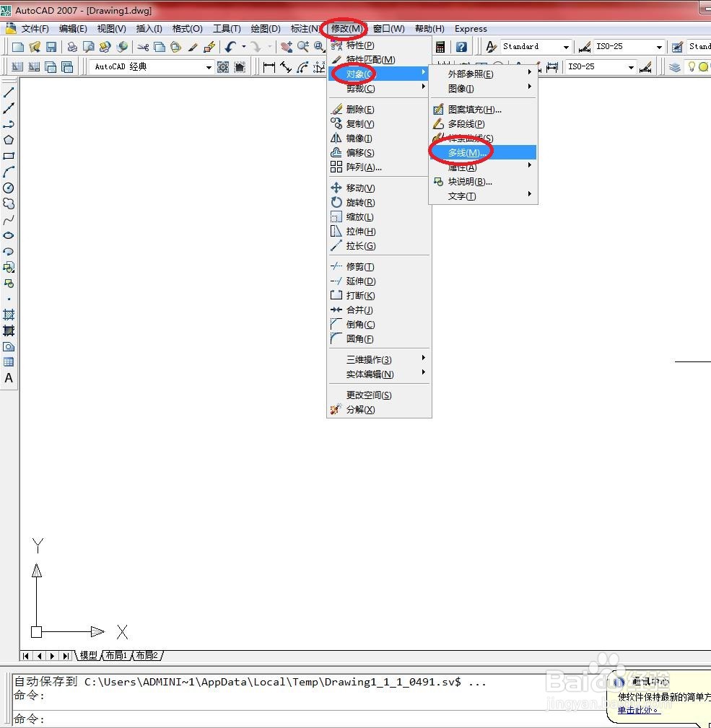Screen dimensions: 711x728
Task: Open the 文件(F) menu
Action: coord(35,29)
